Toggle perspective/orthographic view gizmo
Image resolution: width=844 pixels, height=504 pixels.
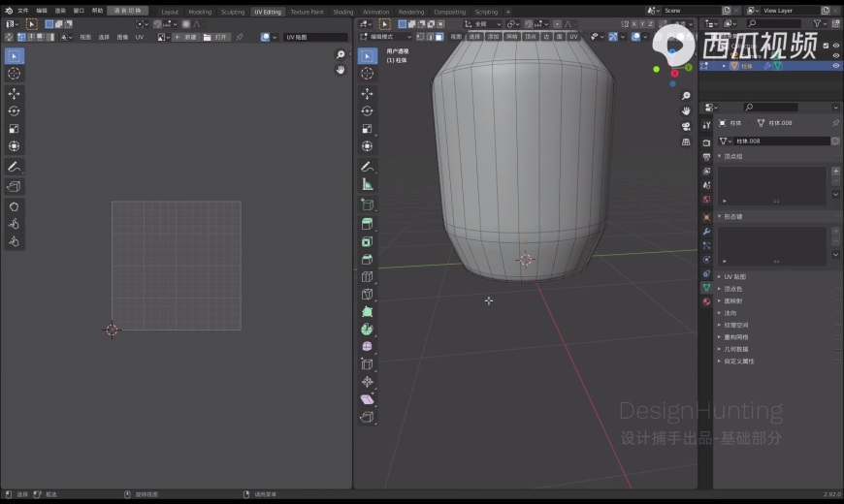click(x=686, y=142)
